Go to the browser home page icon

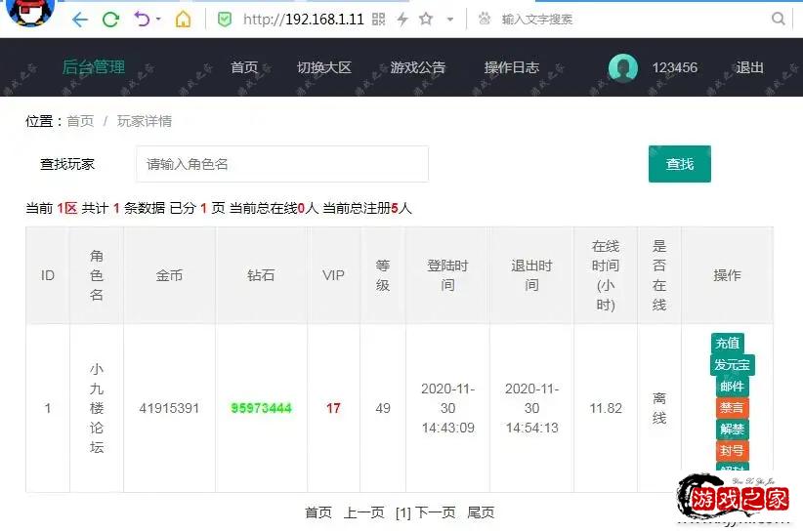pyautogui.click(x=183, y=19)
